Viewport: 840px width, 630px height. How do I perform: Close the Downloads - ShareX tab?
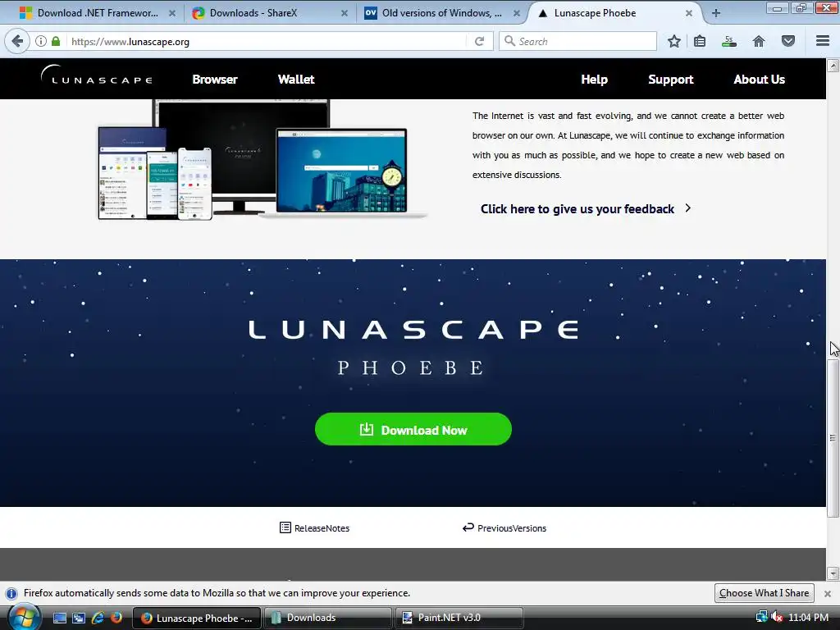(x=345, y=13)
